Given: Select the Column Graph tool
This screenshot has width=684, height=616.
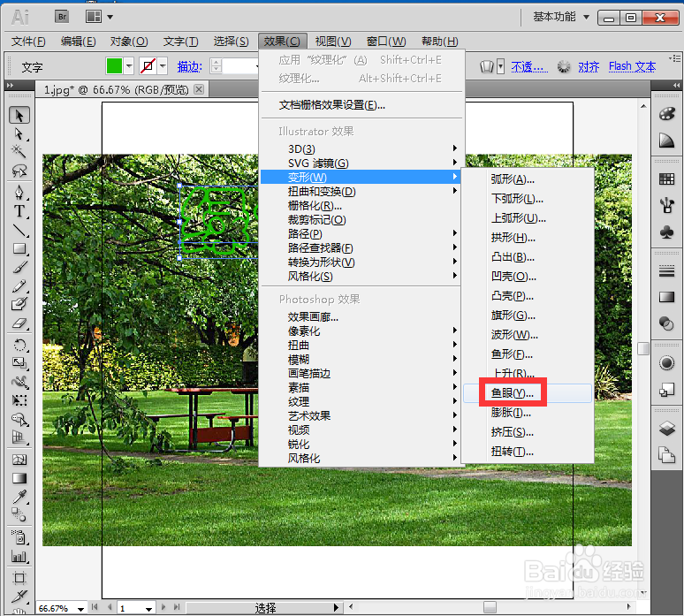Looking at the screenshot, I should (x=19, y=556).
